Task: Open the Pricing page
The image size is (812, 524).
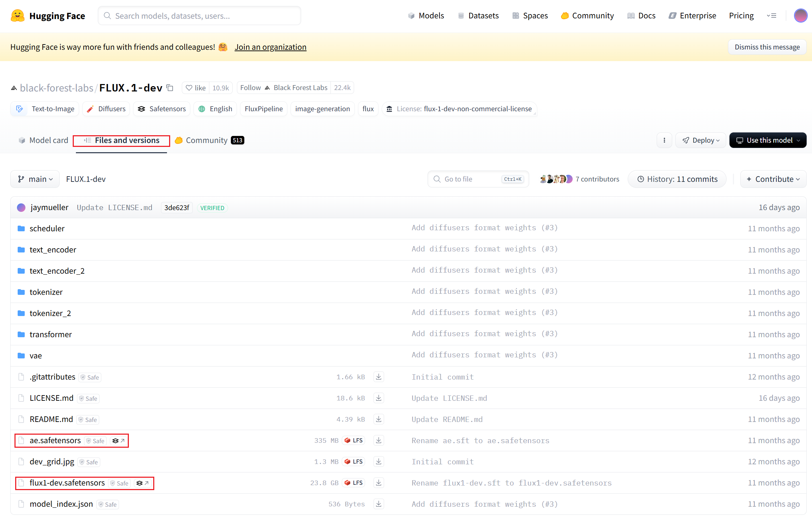Action: coord(741,16)
